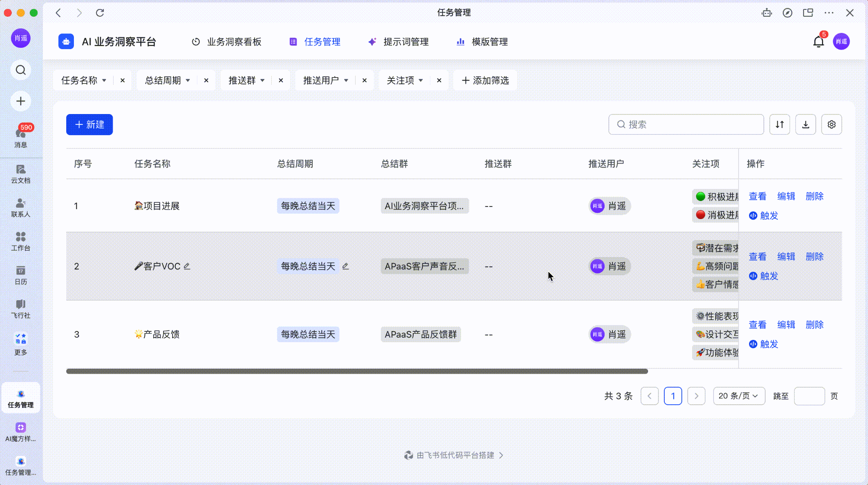Click the horizontal table scrollbar
868x485 pixels.
pos(356,371)
